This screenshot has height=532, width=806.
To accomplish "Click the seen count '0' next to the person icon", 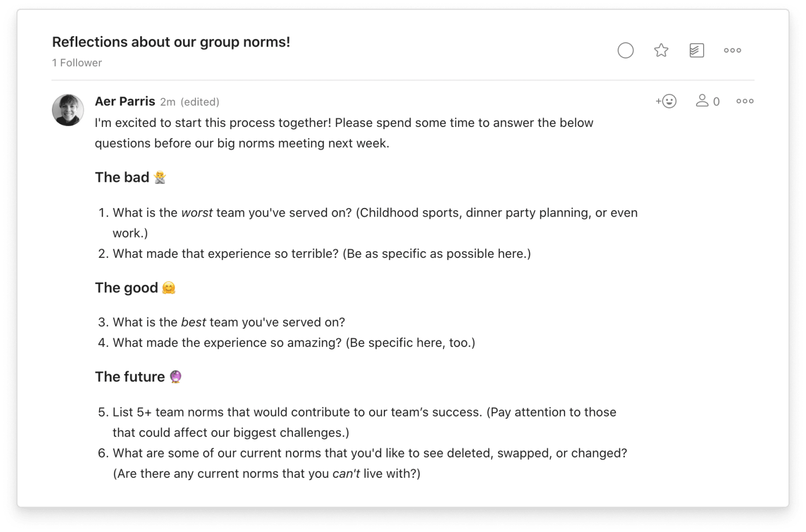I will click(717, 101).
